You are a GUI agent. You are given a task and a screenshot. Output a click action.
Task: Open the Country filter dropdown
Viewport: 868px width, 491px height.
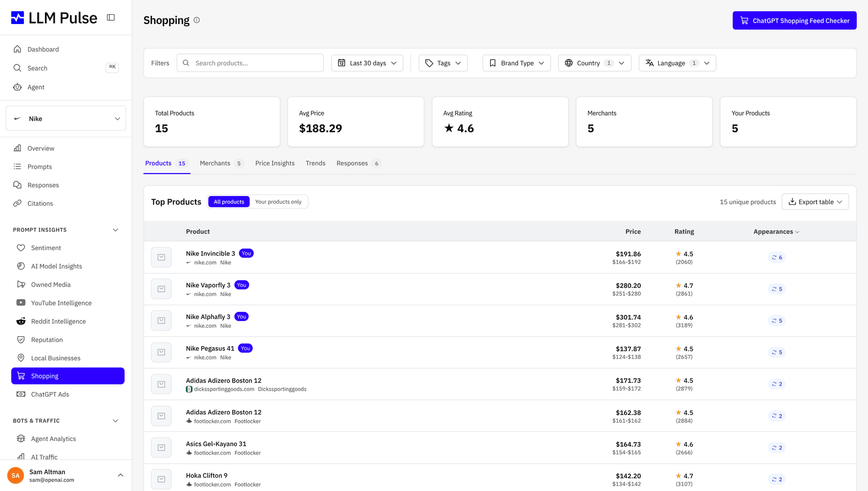pyautogui.click(x=595, y=63)
